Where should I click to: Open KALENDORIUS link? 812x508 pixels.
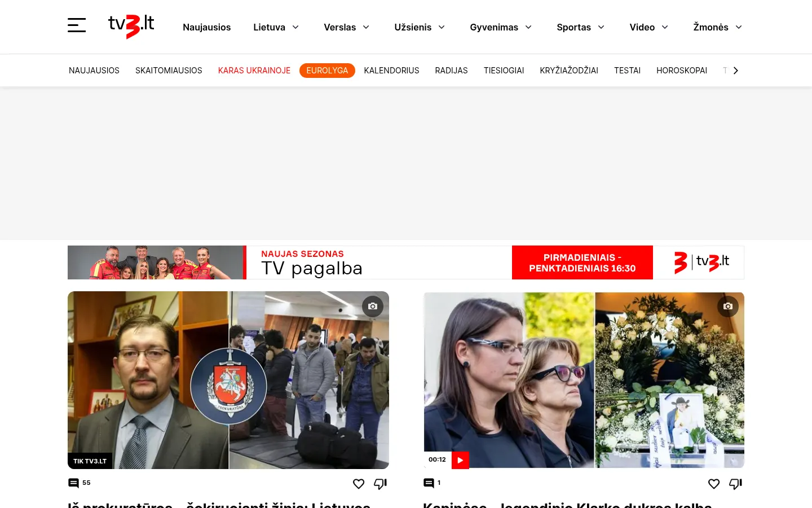[x=392, y=71]
